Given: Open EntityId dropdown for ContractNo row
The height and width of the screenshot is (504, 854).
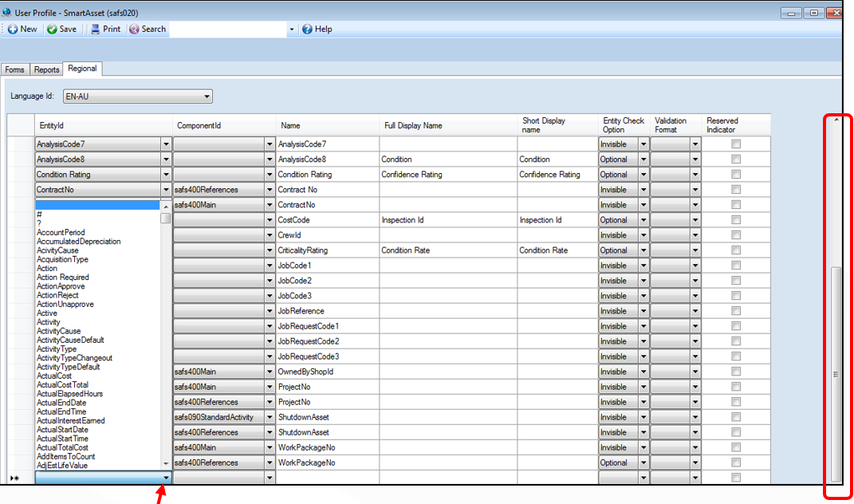Looking at the screenshot, I should point(166,190).
